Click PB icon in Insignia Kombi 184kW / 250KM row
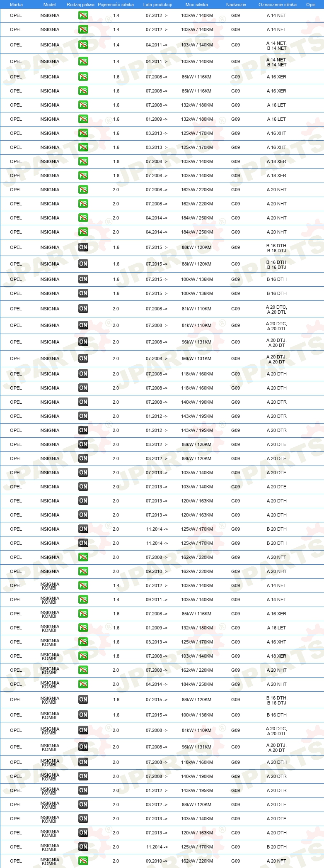324x868 pixels. tap(83, 684)
